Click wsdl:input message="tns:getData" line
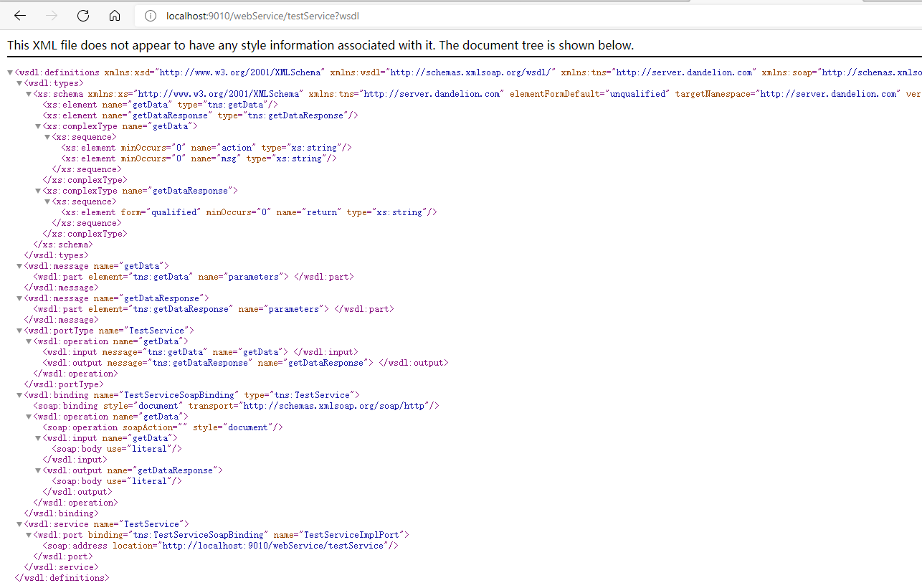The width and height of the screenshot is (922, 588). (200, 352)
